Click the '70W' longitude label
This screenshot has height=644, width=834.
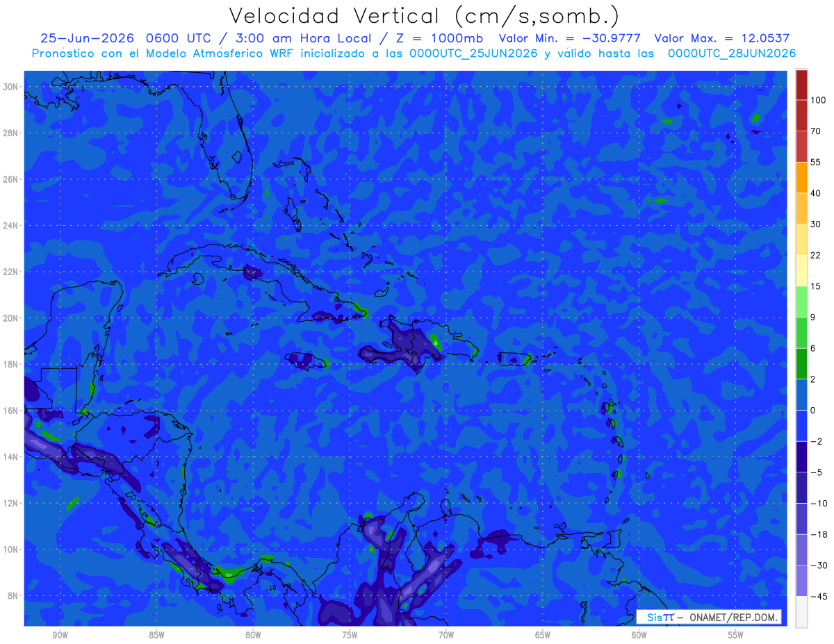pos(446,635)
